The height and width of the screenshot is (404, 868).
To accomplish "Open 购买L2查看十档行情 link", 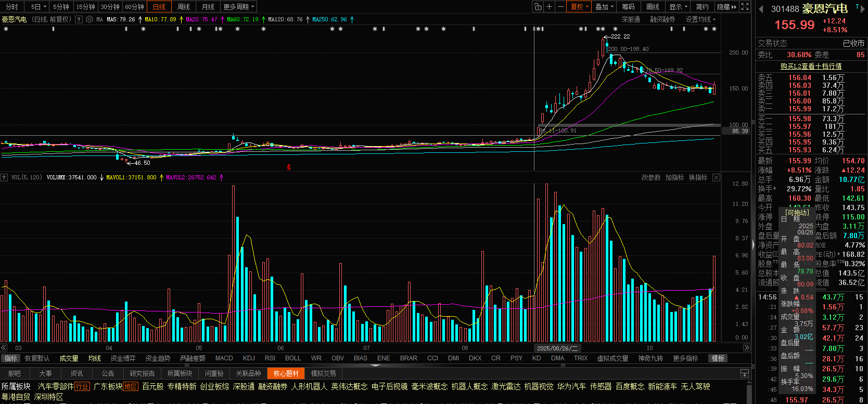I will [811, 66].
